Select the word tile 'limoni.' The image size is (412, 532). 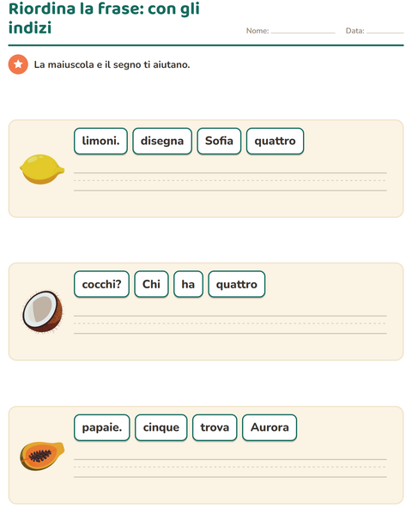[100, 141]
